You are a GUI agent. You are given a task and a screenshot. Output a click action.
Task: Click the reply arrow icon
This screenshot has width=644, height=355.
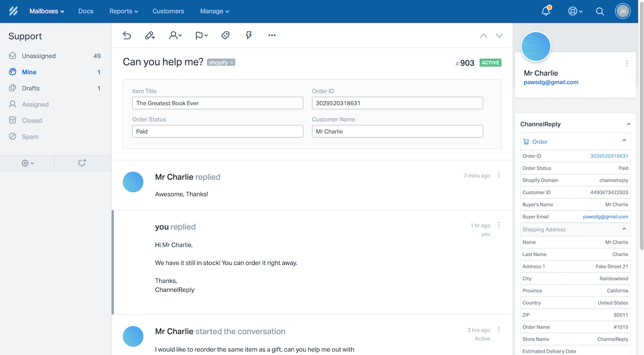[x=127, y=35]
